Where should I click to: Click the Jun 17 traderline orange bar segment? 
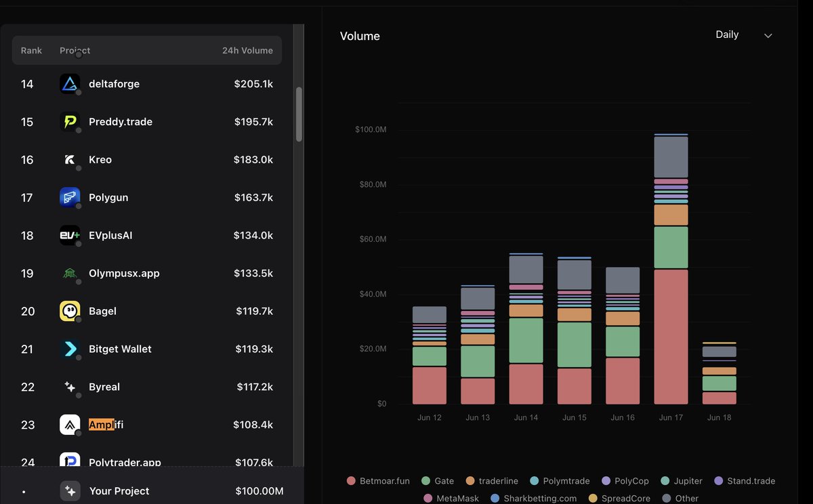[x=671, y=215]
